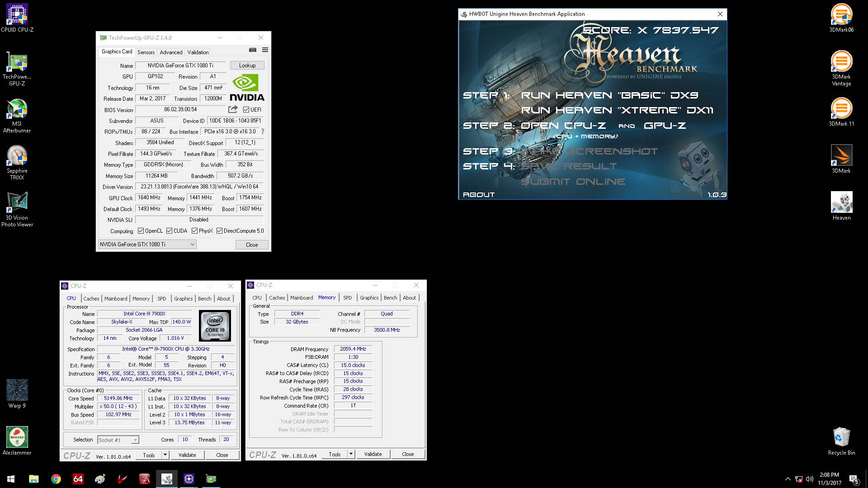Image resolution: width=868 pixels, height=488 pixels.
Task: Switch to the Advanced tab in GPU-Z
Action: (171, 52)
